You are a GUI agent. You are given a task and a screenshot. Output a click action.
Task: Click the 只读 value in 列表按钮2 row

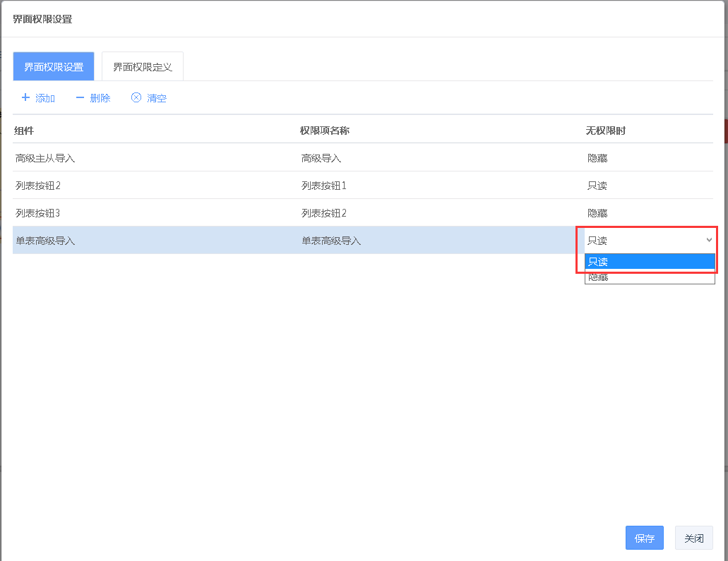pyautogui.click(x=597, y=186)
